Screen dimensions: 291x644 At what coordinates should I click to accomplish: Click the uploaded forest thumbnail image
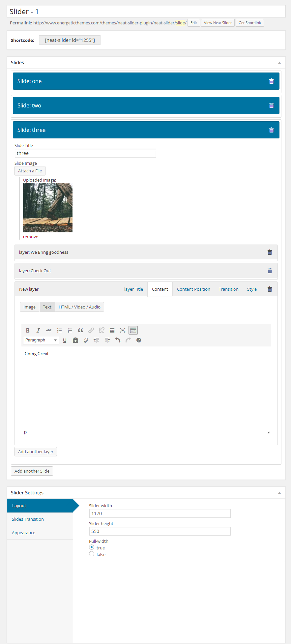(x=48, y=208)
